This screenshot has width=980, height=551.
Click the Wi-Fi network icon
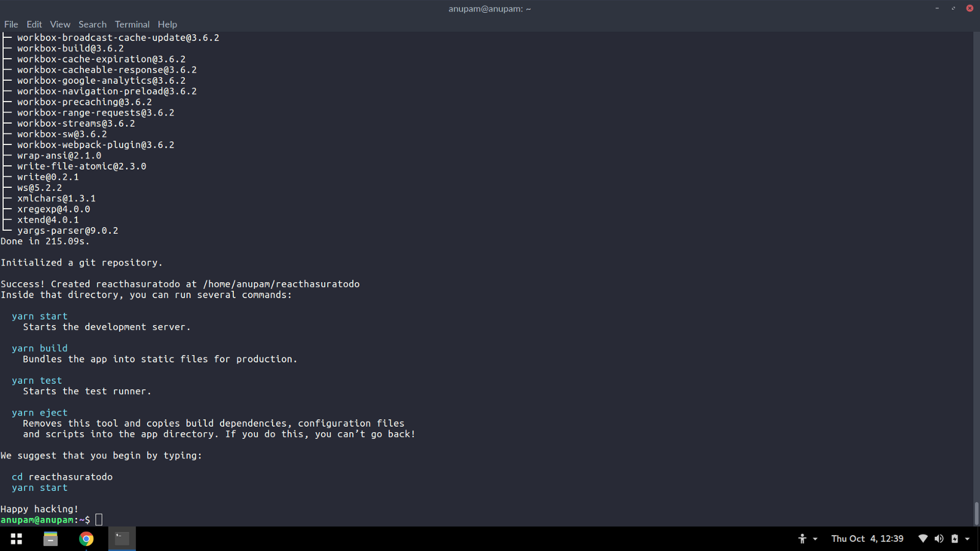coord(923,539)
